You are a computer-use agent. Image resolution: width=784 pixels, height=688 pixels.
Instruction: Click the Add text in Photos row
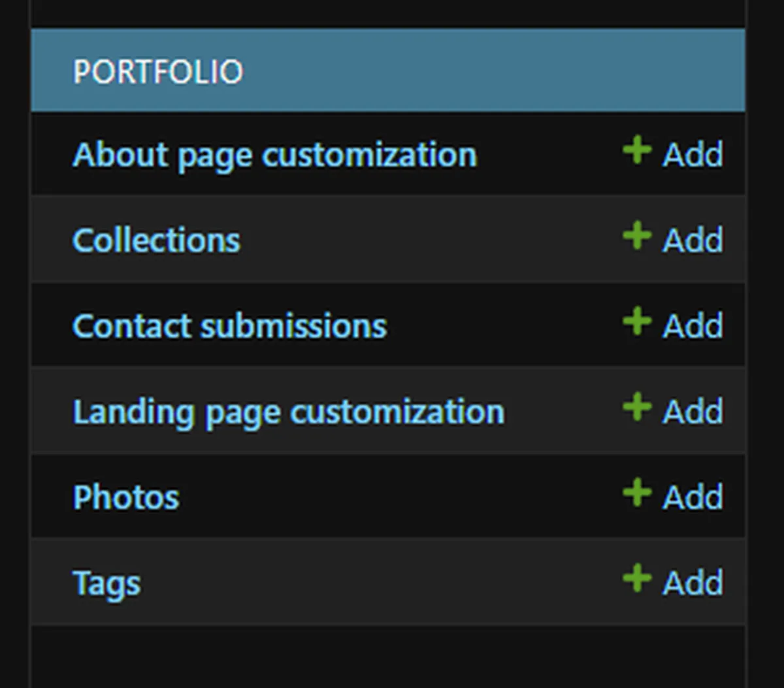click(x=693, y=497)
